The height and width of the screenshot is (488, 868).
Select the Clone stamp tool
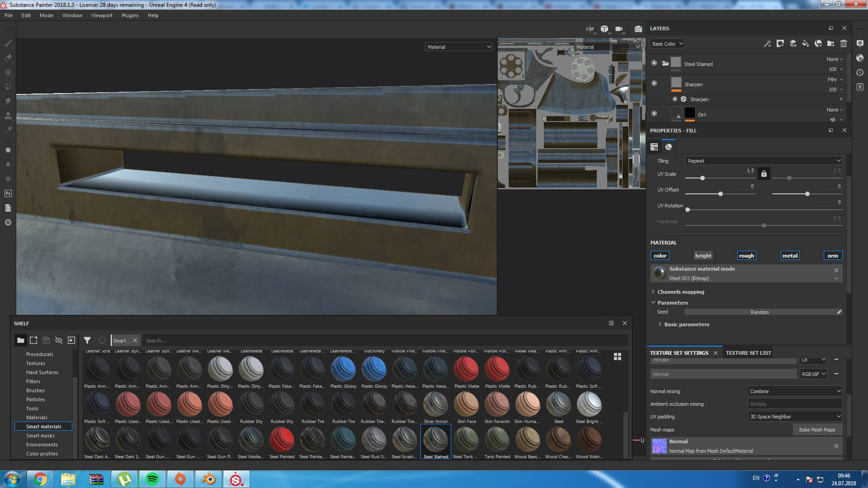(8, 116)
